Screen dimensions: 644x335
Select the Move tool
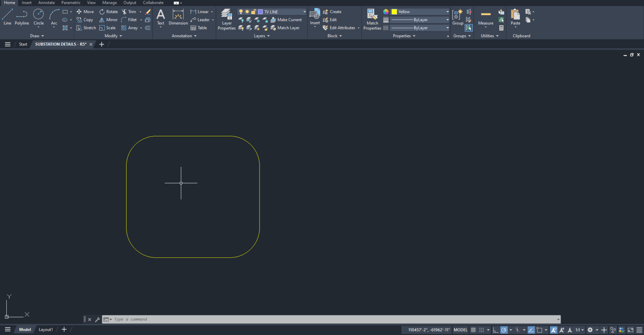85,12
